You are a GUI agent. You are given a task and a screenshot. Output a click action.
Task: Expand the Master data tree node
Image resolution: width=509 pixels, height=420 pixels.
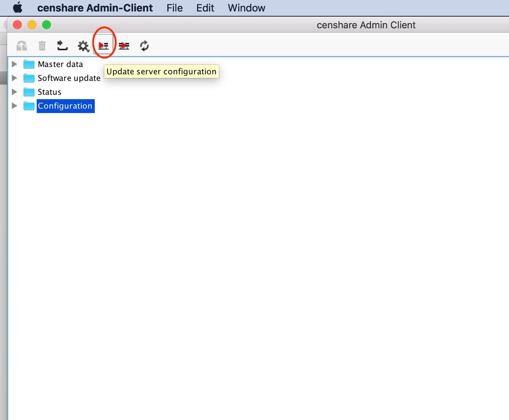pos(14,64)
